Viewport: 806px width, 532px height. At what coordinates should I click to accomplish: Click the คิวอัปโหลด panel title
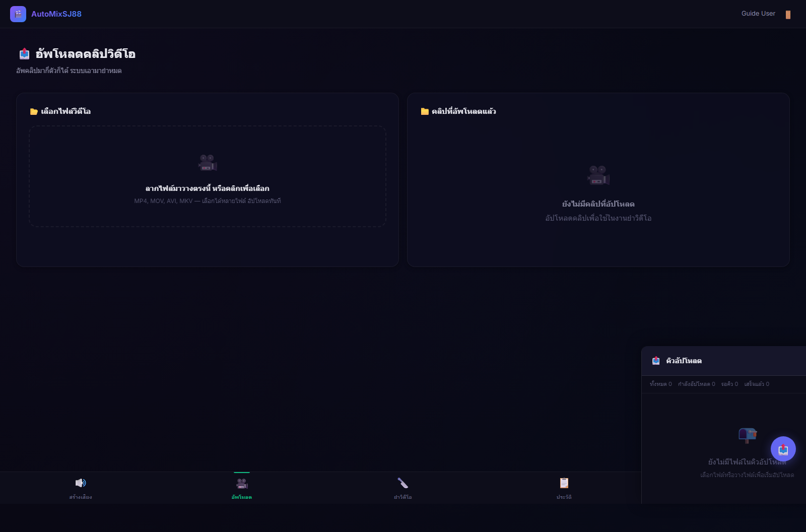[684, 361]
